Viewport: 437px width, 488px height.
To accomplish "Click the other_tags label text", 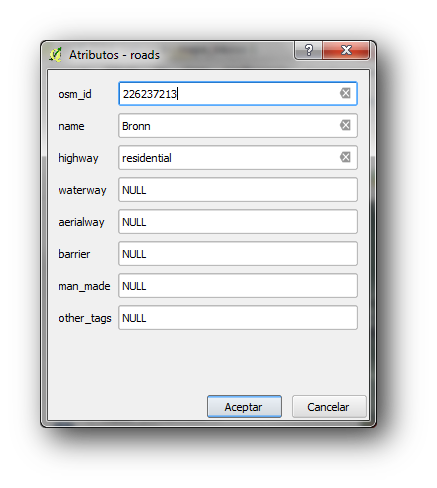I will point(85,318).
